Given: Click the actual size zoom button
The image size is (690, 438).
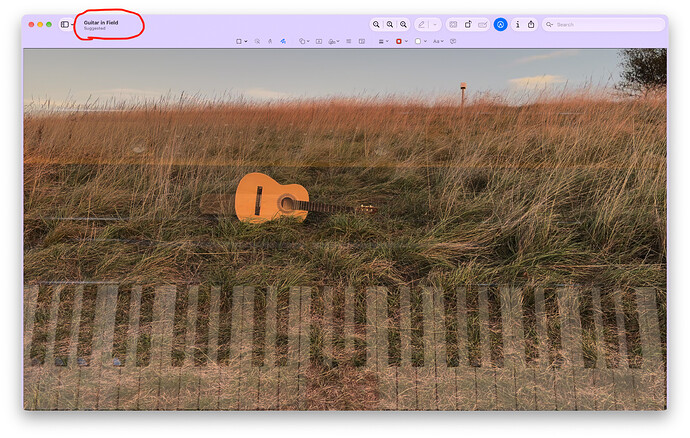Looking at the screenshot, I should tap(390, 25).
